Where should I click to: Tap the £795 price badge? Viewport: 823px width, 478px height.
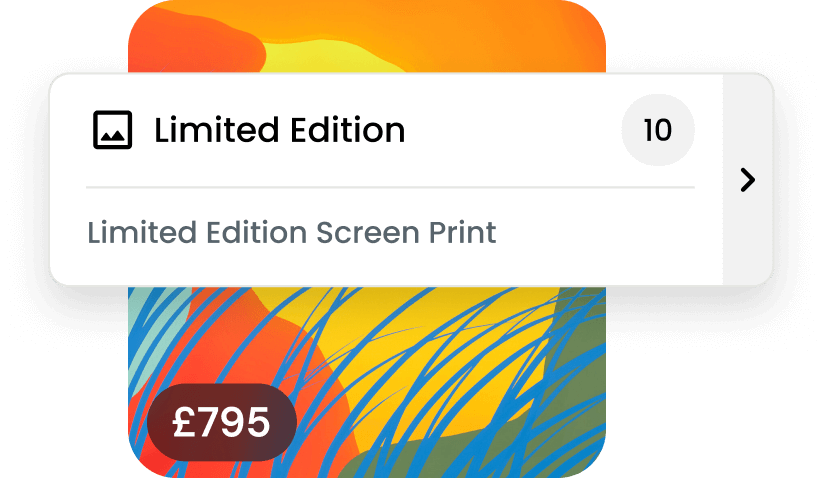(x=221, y=422)
